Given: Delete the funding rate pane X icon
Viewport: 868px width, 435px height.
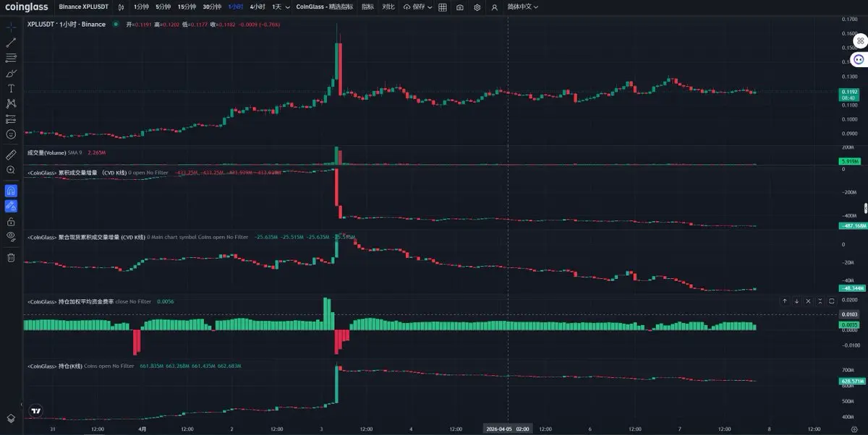Looking at the screenshot, I should pyautogui.click(x=808, y=301).
